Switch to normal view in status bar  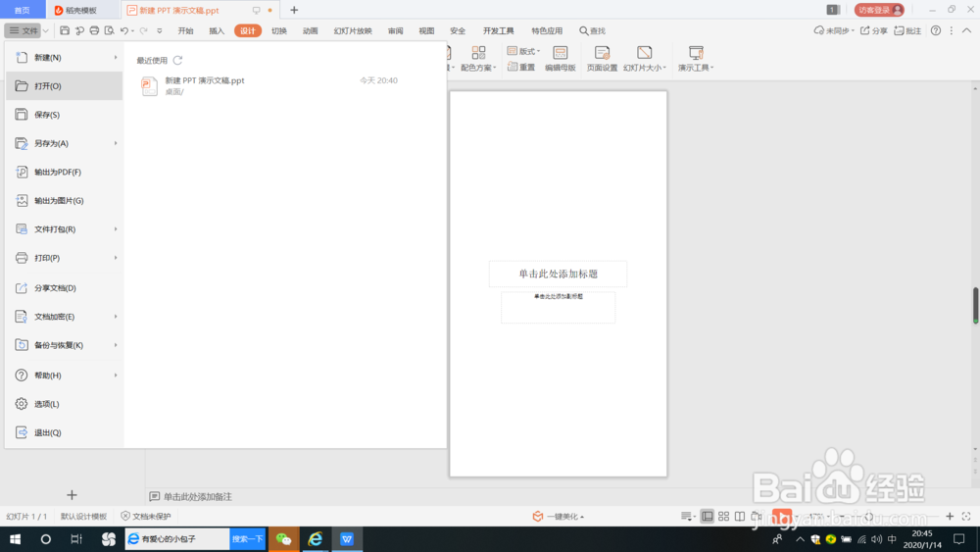[x=707, y=517]
